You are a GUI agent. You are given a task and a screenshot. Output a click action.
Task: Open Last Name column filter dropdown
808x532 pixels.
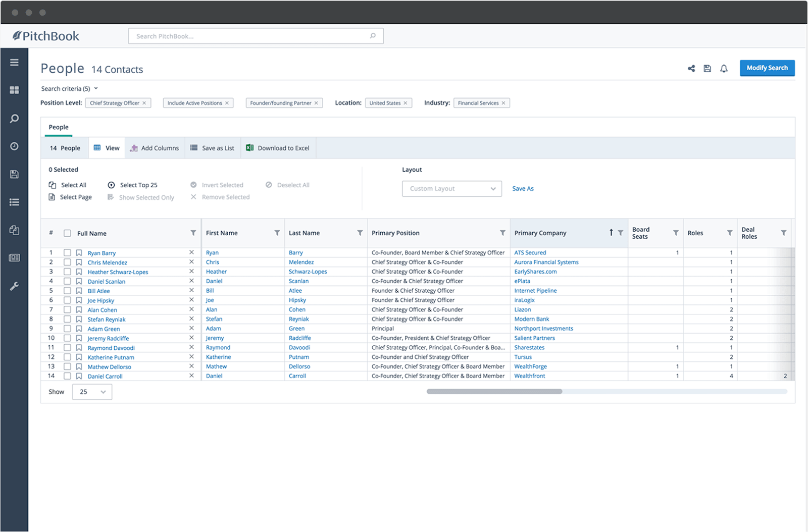pos(360,233)
